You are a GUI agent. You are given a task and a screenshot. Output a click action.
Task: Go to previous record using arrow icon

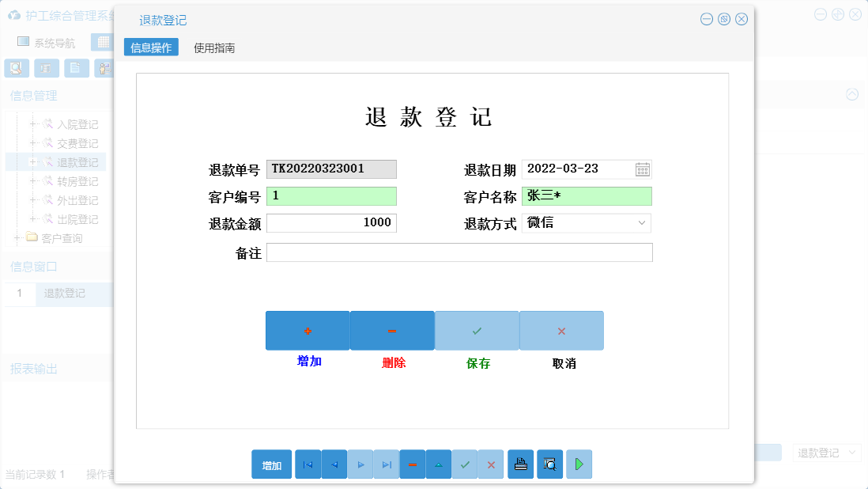(334, 464)
